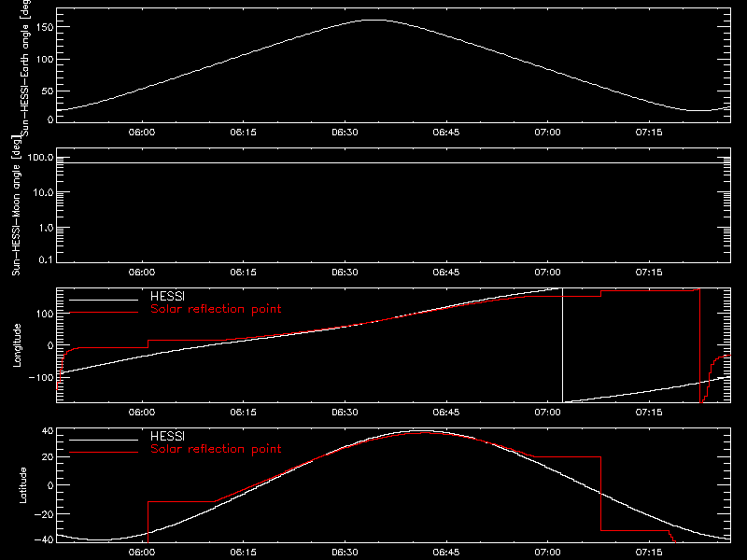This screenshot has height=560, width=747.
Task: Pick white HESSI legend line in Longitude plot
Action: (x=104, y=300)
